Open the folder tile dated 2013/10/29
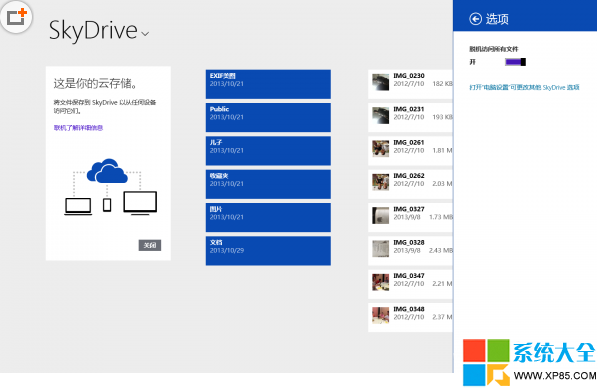Screen dimensions: 599x388 coord(268,251)
